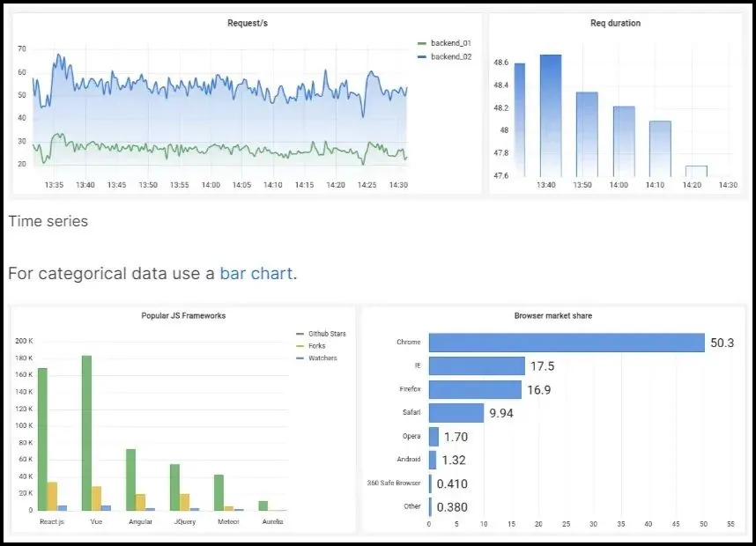Open the Popular JS Frameworks panel title menu

coord(183,315)
